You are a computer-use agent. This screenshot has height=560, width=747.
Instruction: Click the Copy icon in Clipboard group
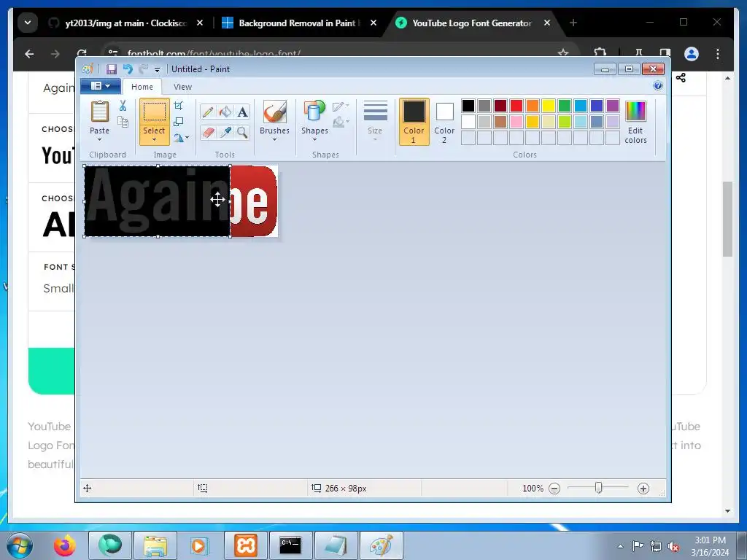(123, 122)
